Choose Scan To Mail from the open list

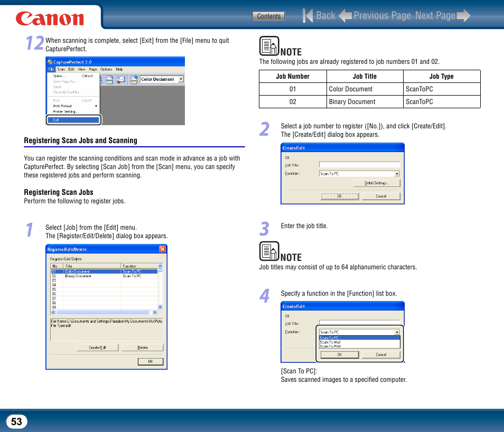click(x=359, y=342)
